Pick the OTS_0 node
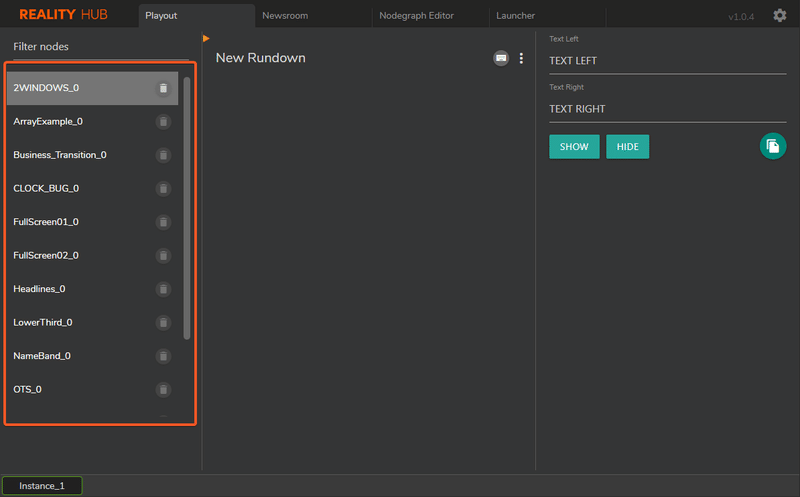This screenshot has width=800, height=497. click(x=92, y=390)
